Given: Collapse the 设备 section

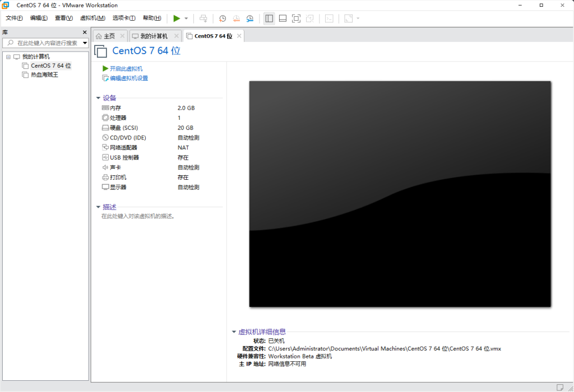Looking at the screenshot, I should (99, 97).
